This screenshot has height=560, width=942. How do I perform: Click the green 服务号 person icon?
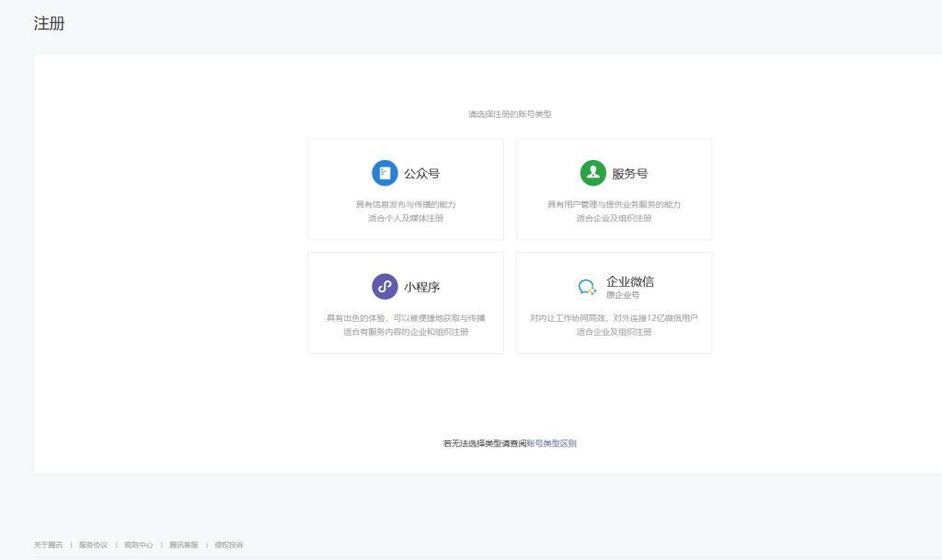tap(593, 173)
